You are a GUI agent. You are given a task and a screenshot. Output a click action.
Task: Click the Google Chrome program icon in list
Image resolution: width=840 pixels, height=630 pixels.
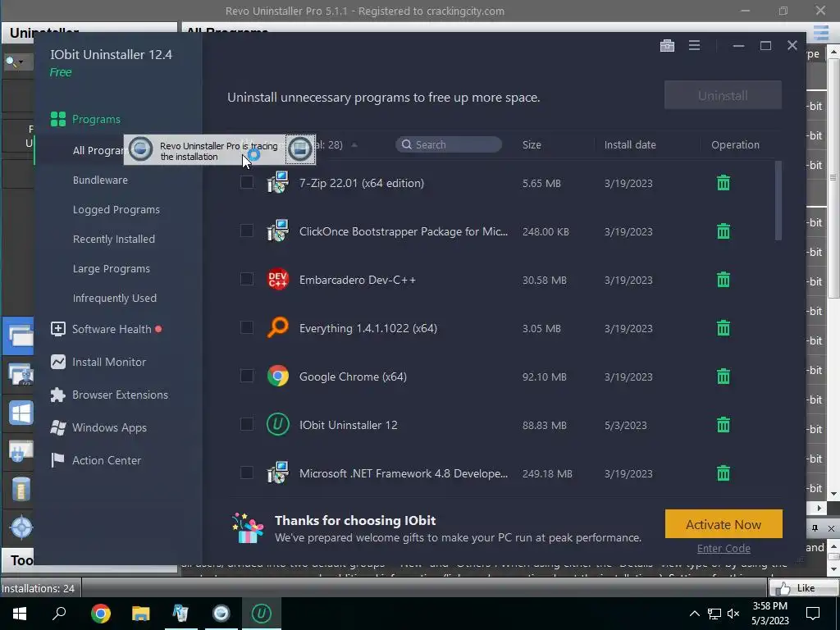click(277, 376)
